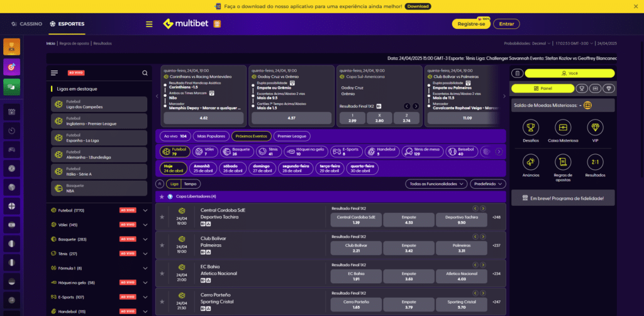
Task: Expand the Vôlei (145) sport list
Action: click(x=145, y=225)
